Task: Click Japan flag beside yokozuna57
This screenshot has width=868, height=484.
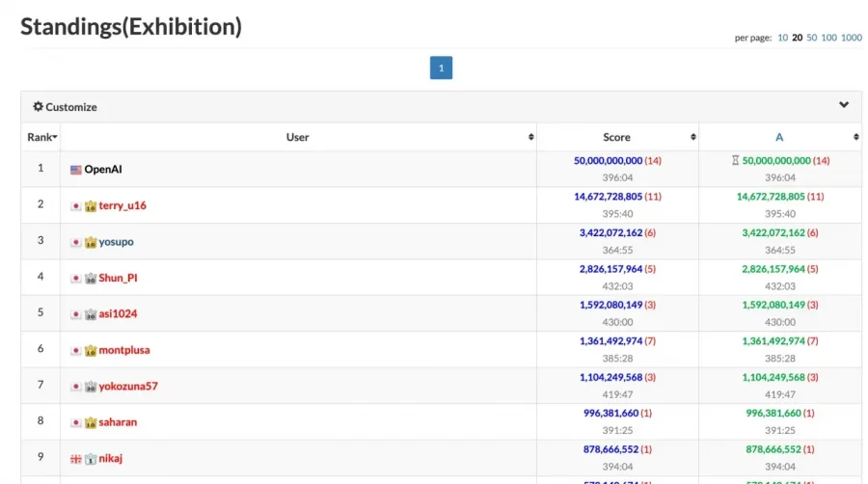Action: [x=76, y=387]
